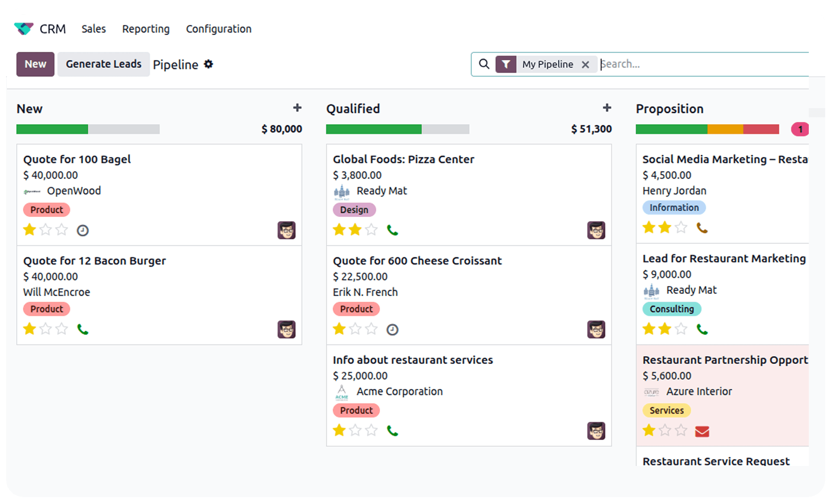Set third star on Social Media Marketing card
Viewport: 833px width, 504px height.
(681, 227)
